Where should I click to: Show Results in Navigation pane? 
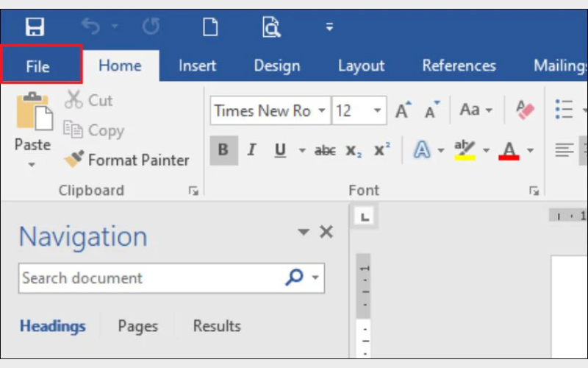tap(217, 325)
